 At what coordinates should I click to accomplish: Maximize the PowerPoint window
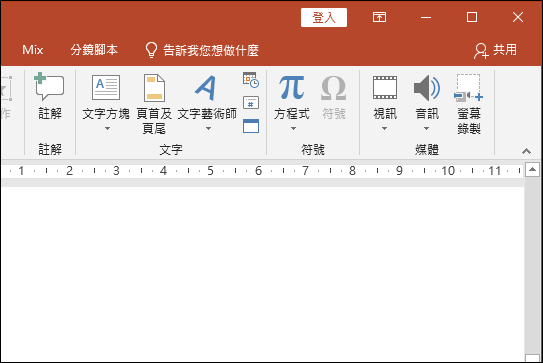pyautogui.click(x=472, y=17)
